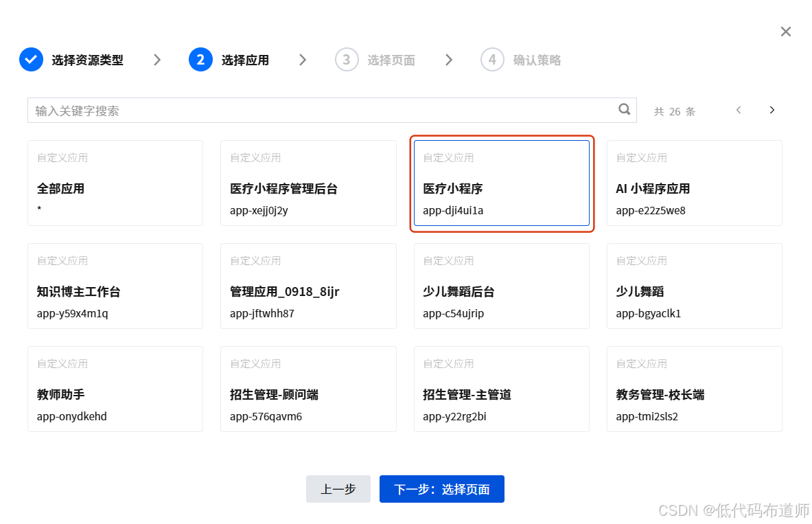
Task: Click the step 3 circle labeled 选择页面
Action: tap(347, 60)
